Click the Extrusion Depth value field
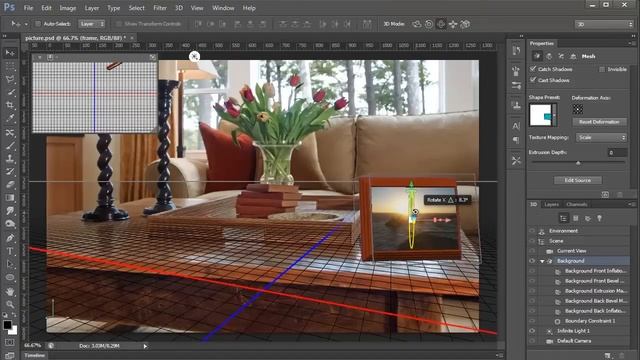This screenshot has height=360, width=640. [x=617, y=153]
